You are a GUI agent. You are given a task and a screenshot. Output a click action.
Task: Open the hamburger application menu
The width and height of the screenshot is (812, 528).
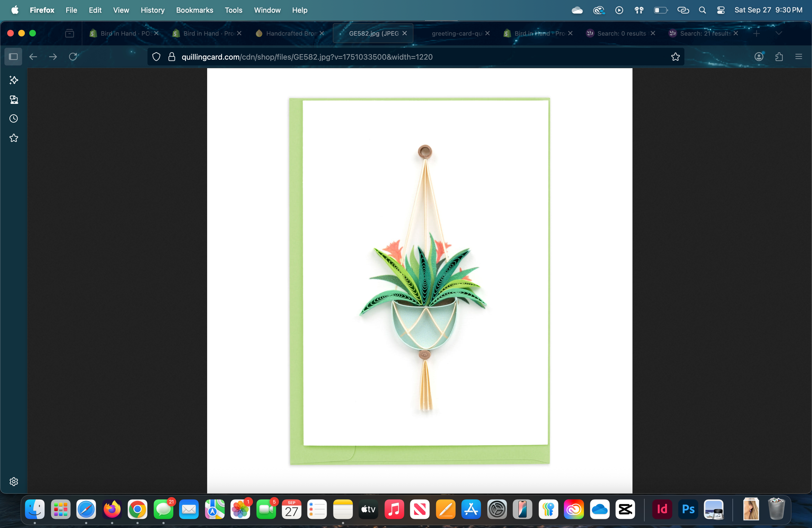tap(799, 57)
